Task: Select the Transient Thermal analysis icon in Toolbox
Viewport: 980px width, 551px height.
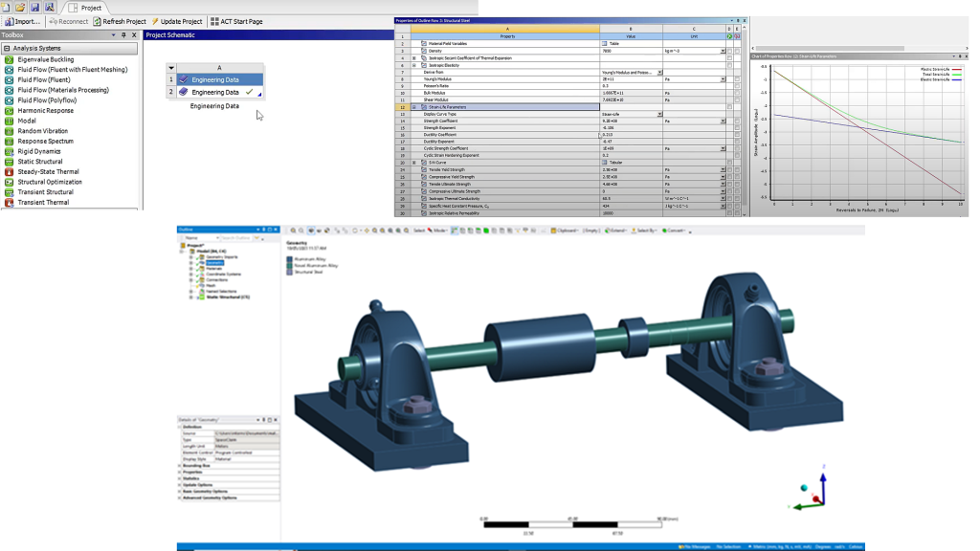Action: click(x=9, y=202)
